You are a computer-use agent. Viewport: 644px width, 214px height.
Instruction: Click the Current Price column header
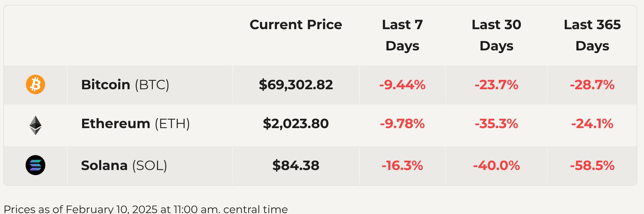tap(296, 25)
